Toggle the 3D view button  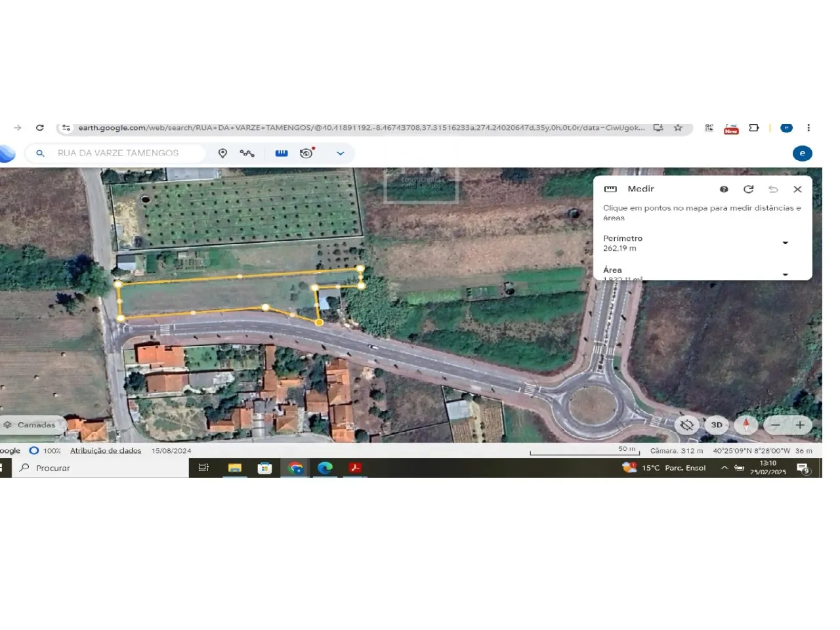[x=717, y=425]
